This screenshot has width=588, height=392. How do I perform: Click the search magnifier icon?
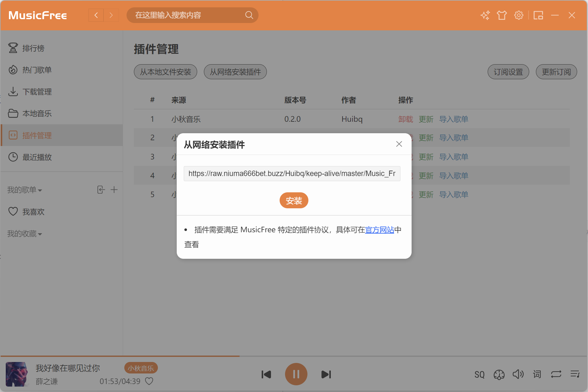249,15
